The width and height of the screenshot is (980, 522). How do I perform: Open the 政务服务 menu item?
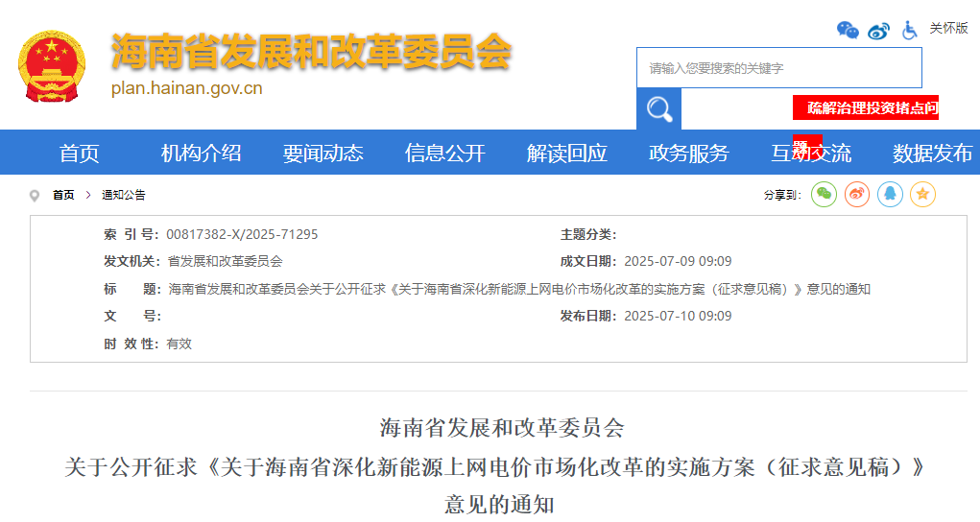click(x=688, y=154)
